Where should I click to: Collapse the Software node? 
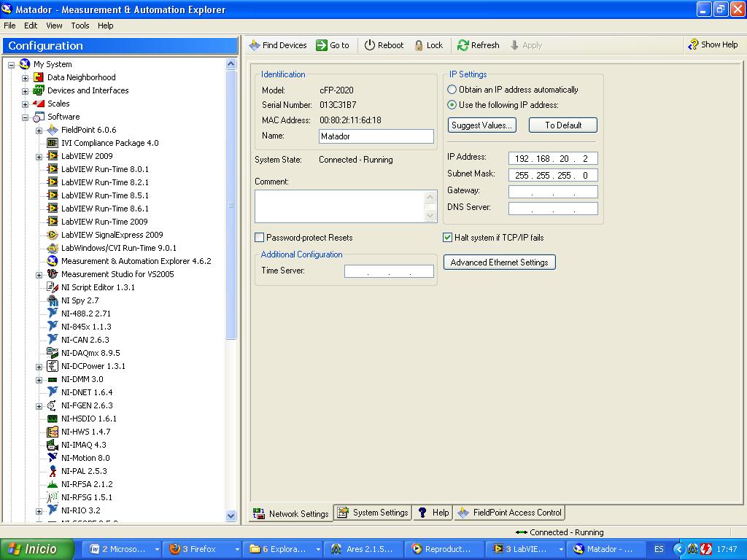(26, 117)
